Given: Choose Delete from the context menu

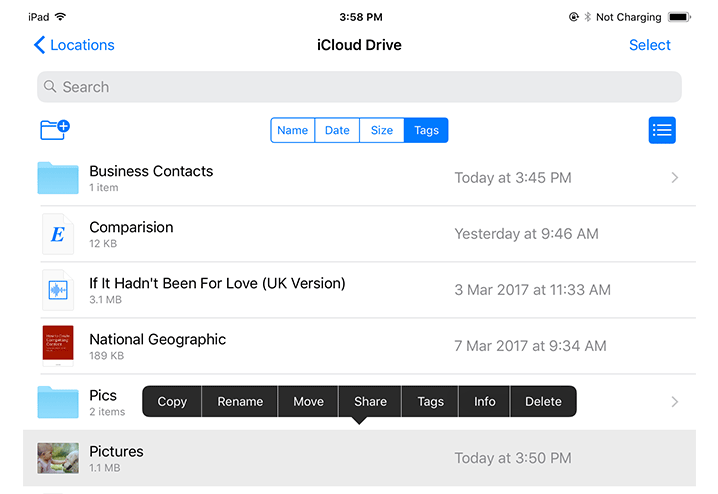Looking at the screenshot, I should click(543, 401).
